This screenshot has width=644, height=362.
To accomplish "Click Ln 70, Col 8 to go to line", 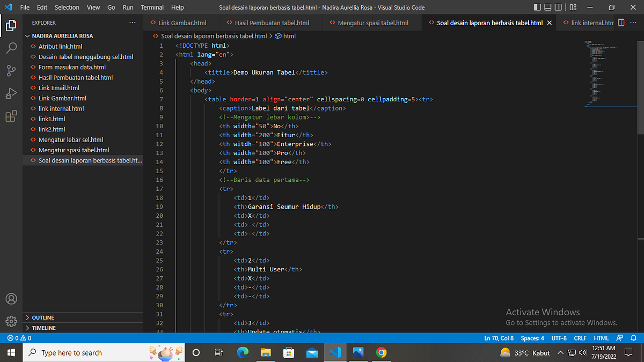I will pos(499,338).
